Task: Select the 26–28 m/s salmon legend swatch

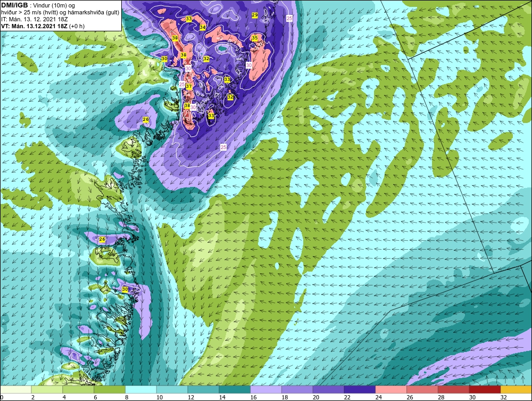Action: pos(422,389)
